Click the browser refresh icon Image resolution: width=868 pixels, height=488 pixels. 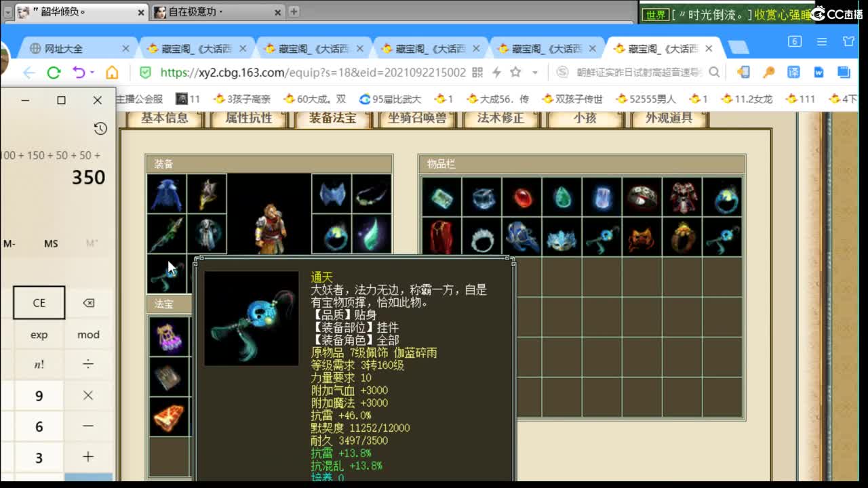54,73
